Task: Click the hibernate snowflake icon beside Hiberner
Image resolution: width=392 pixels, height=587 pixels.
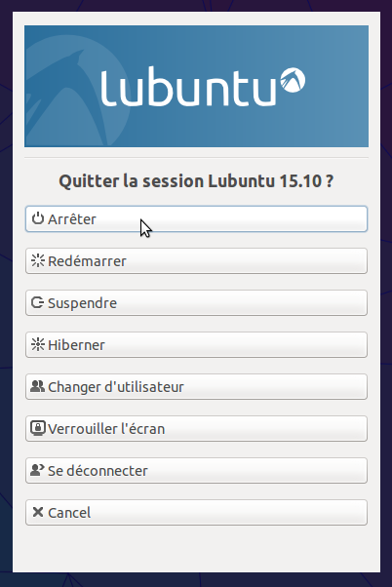Action: (x=38, y=344)
